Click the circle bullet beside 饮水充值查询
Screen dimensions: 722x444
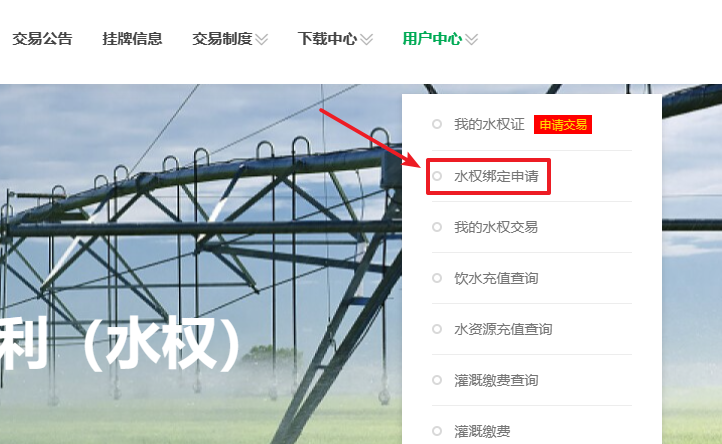(x=437, y=278)
